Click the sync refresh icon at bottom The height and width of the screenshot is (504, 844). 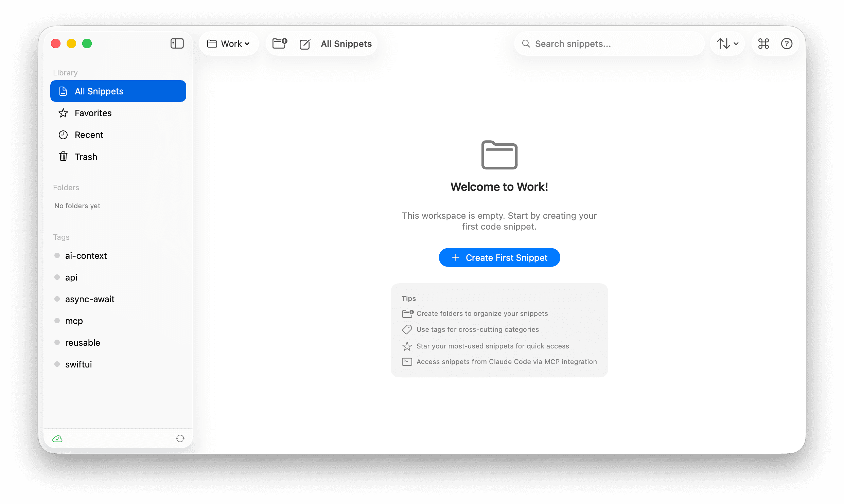tap(180, 438)
